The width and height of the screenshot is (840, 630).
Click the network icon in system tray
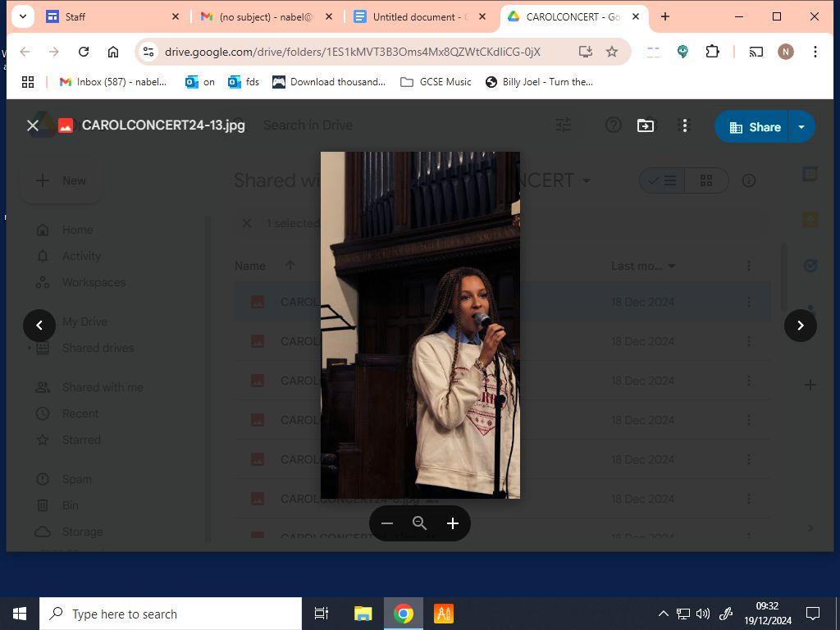[x=683, y=614]
